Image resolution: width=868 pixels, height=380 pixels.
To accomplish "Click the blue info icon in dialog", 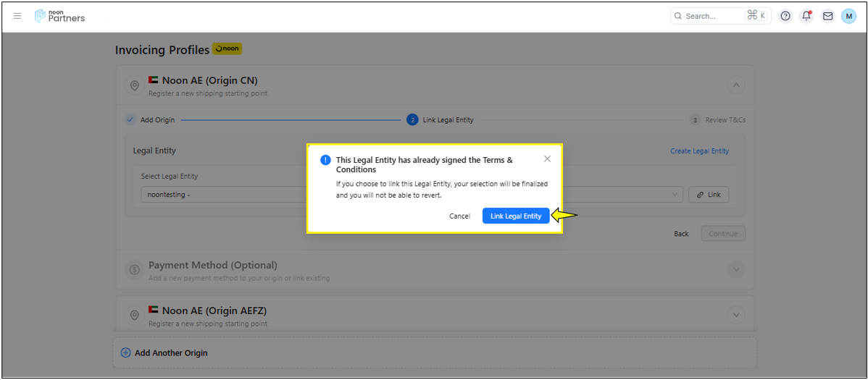I will click(x=325, y=160).
